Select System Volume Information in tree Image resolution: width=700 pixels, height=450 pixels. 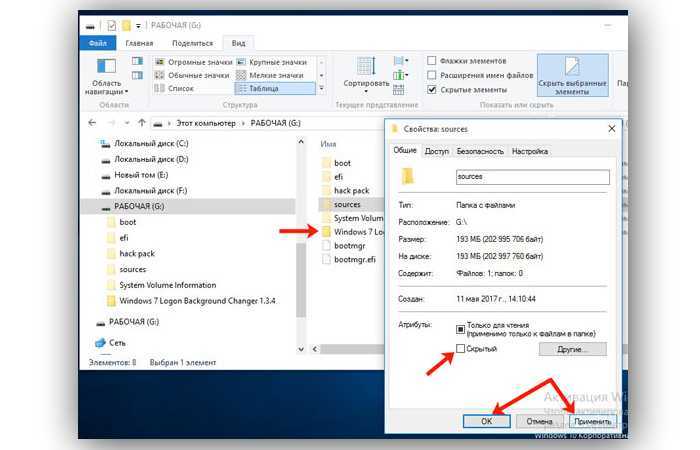pos(167,285)
